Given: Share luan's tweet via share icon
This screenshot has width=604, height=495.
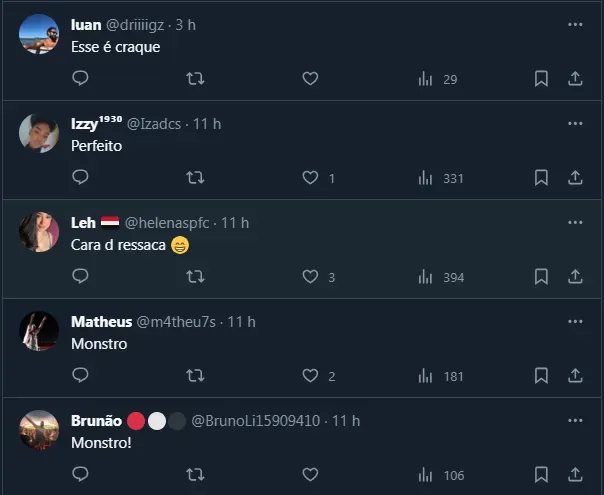Looking at the screenshot, I should coord(575,78).
